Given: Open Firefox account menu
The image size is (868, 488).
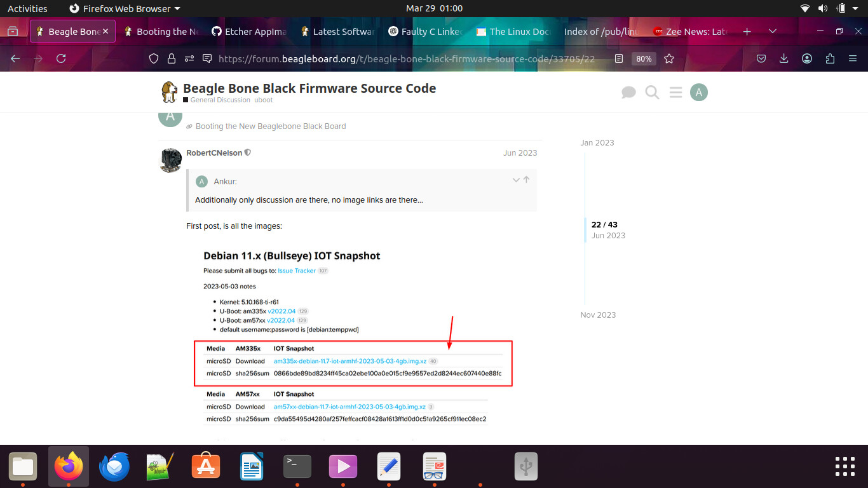Looking at the screenshot, I should tap(807, 58).
